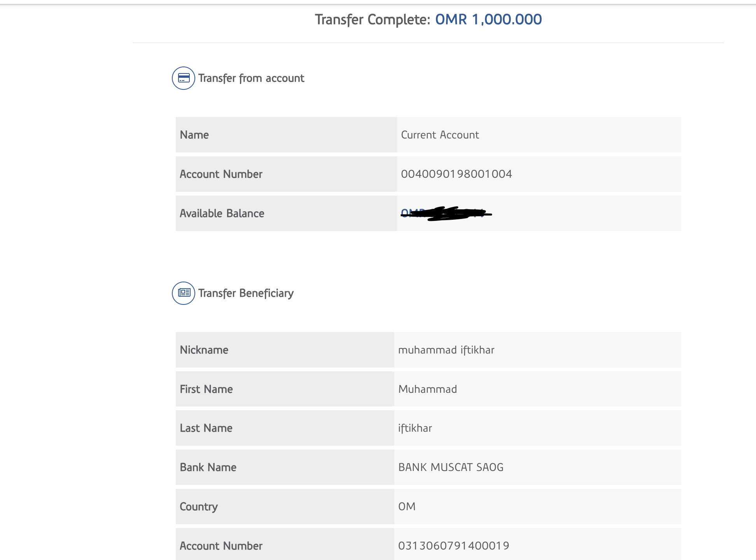Select the Transfer from account heading
Screen dimensions: 756x560
(x=251, y=78)
